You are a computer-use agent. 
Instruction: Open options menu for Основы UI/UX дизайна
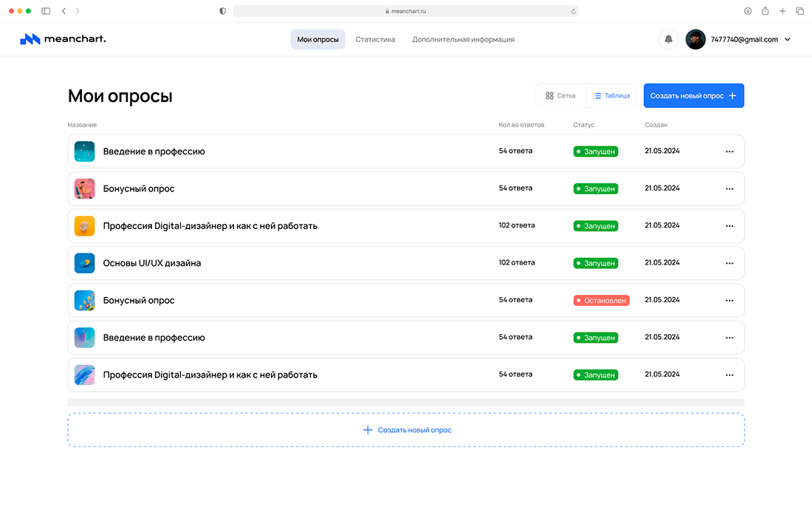click(729, 263)
